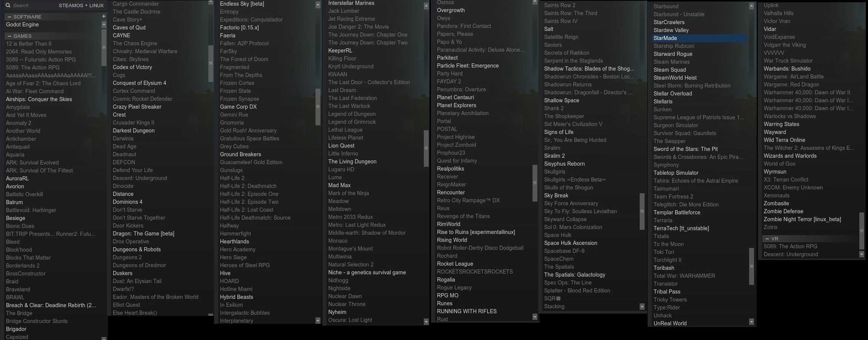This screenshot has width=868, height=340.
Task: Click the search magnifier icon
Action: pyautogui.click(x=8, y=5)
